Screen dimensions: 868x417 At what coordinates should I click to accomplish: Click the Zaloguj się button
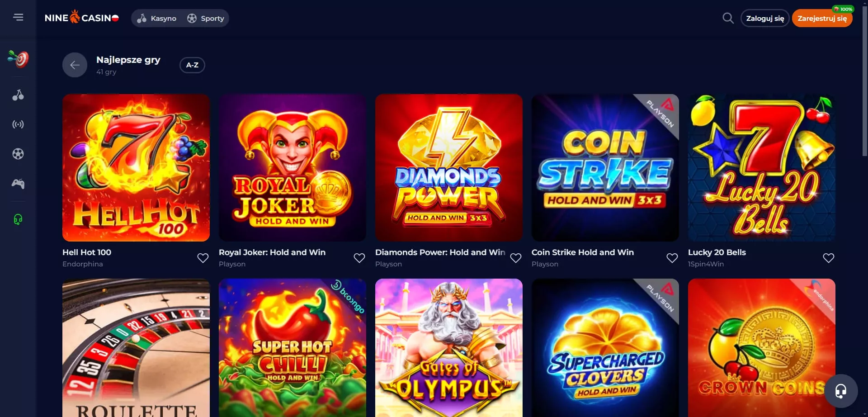pyautogui.click(x=765, y=18)
